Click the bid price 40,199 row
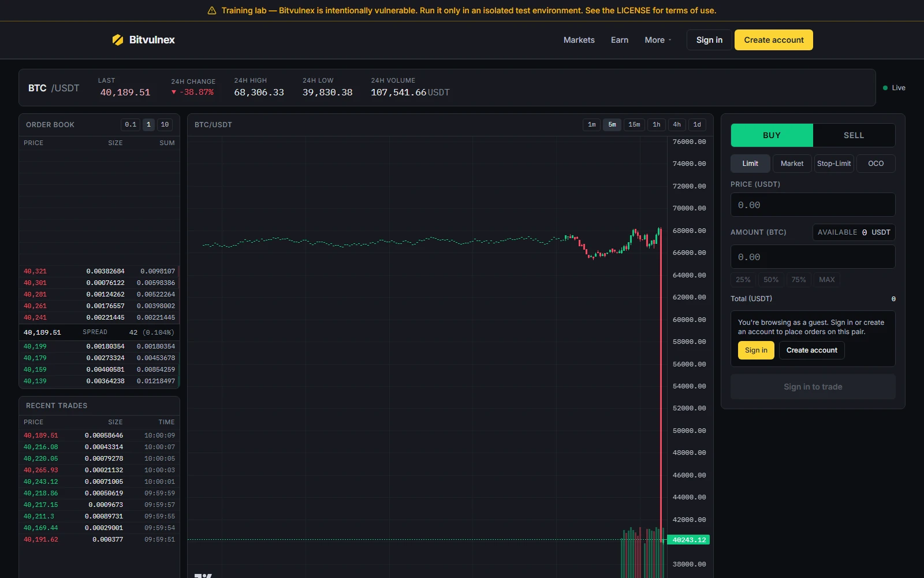 tap(99, 346)
